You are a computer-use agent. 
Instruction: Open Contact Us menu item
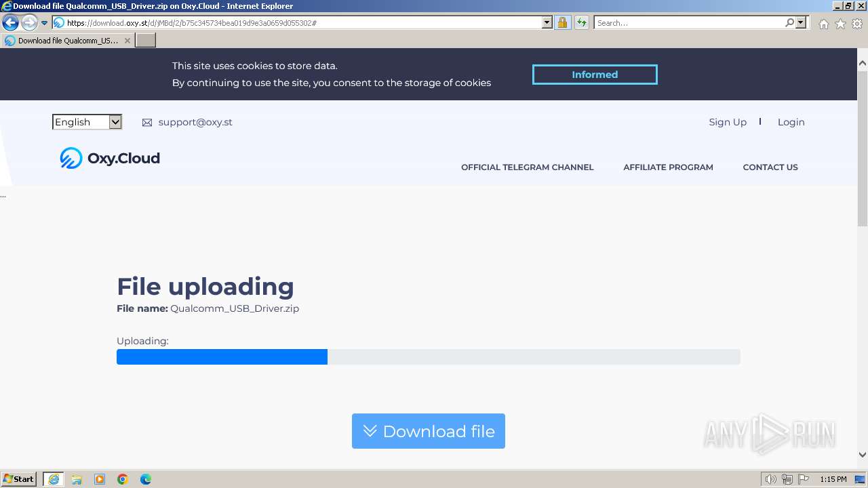(770, 167)
